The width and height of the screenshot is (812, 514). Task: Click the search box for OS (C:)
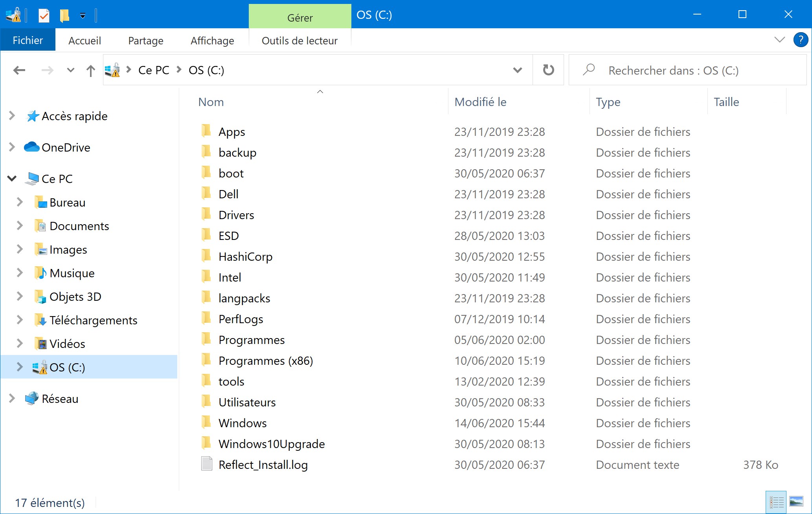(x=688, y=70)
